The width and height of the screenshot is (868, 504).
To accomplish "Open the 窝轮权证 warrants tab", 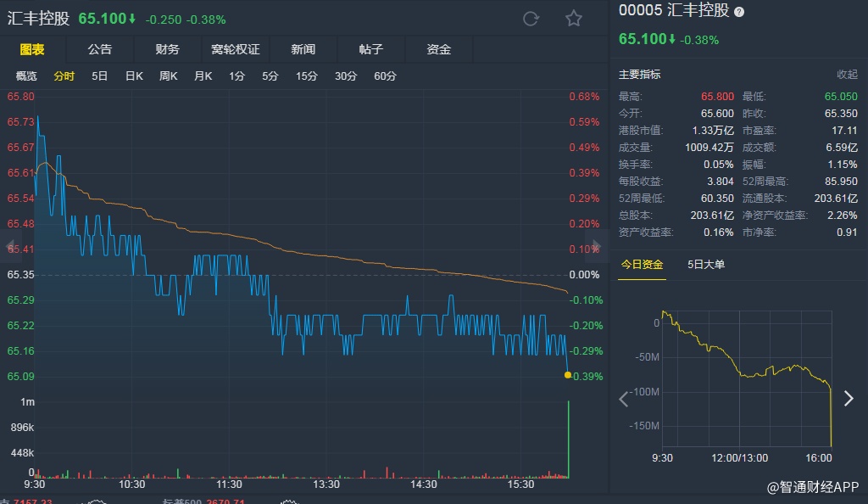I will (236, 49).
